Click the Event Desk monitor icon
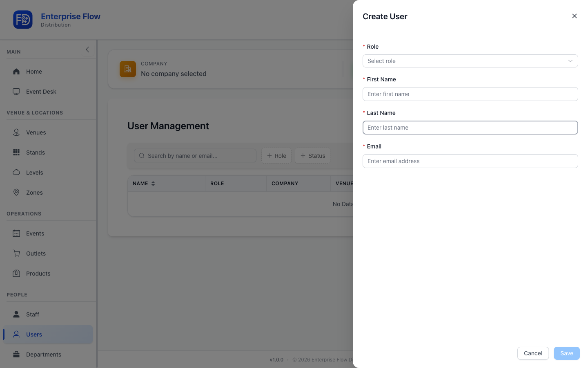Viewport: 588px width, 368px height. click(x=16, y=92)
